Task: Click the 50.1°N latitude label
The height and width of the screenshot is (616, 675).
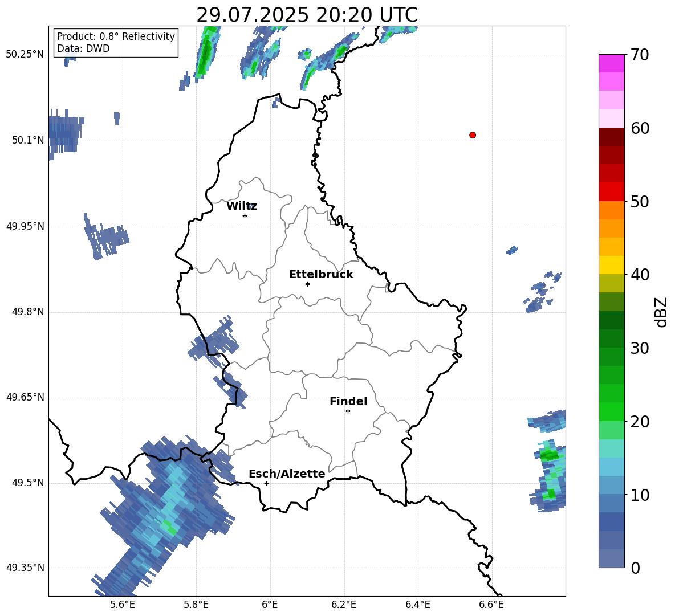Action: click(x=28, y=140)
